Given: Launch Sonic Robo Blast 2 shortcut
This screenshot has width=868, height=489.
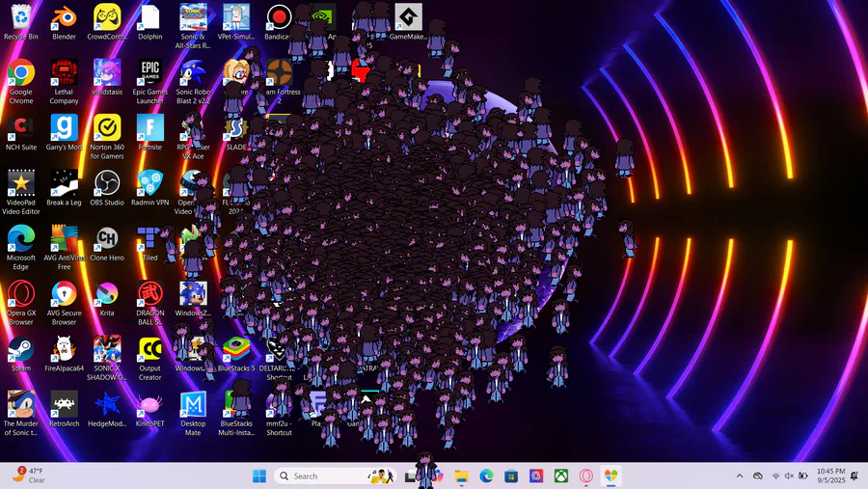Looking at the screenshot, I should 193,81.
